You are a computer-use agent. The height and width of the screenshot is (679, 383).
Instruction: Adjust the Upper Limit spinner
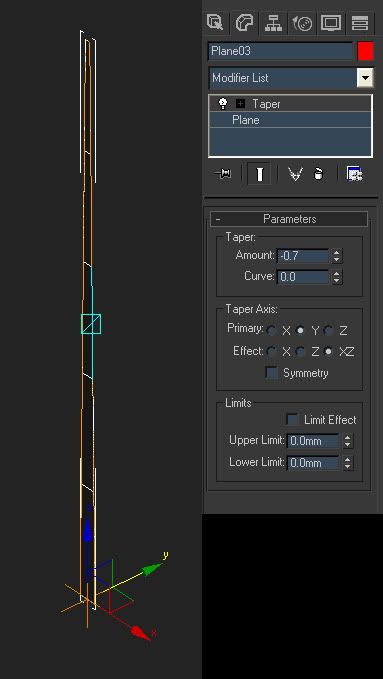pyautogui.click(x=347, y=441)
